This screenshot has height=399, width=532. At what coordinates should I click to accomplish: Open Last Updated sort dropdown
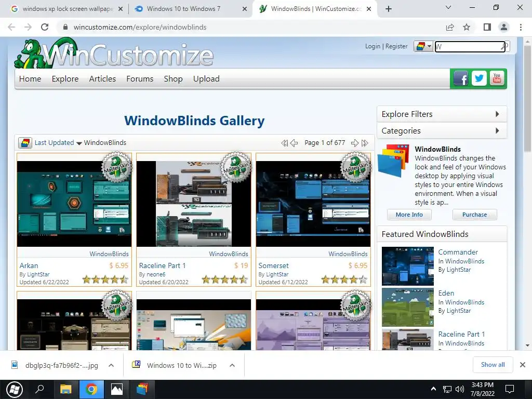pyautogui.click(x=58, y=143)
